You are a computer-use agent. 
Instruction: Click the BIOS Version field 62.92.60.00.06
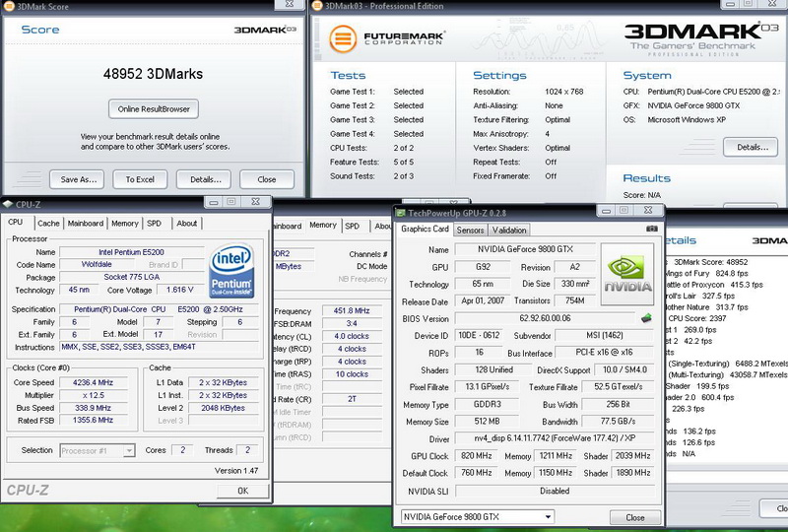point(546,318)
